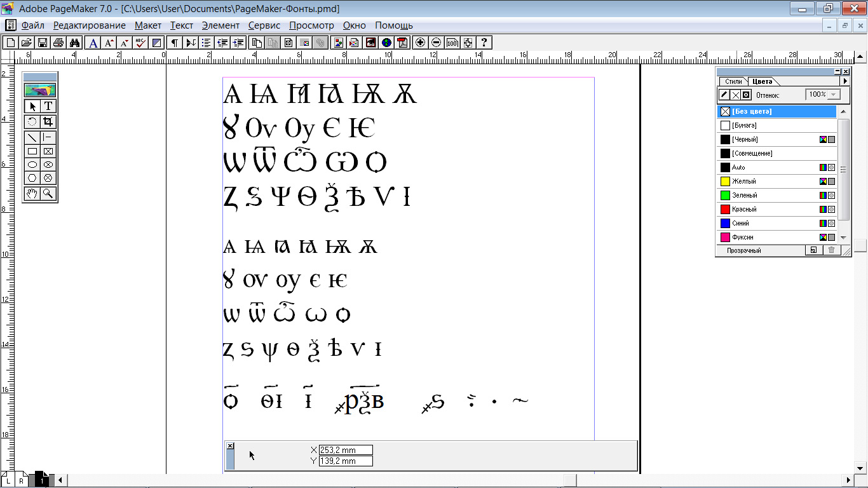
Task: Open the Редактирование menu
Action: pyautogui.click(x=90, y=25)
